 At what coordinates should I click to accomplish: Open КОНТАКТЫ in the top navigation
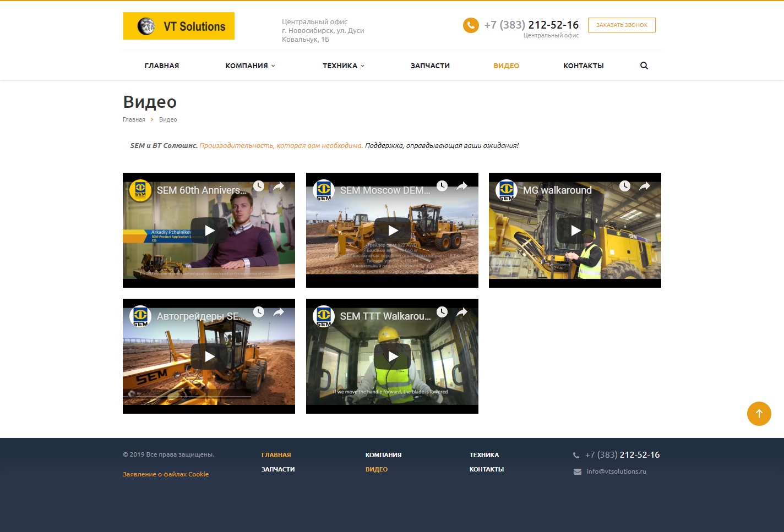(x=584, y=65)
